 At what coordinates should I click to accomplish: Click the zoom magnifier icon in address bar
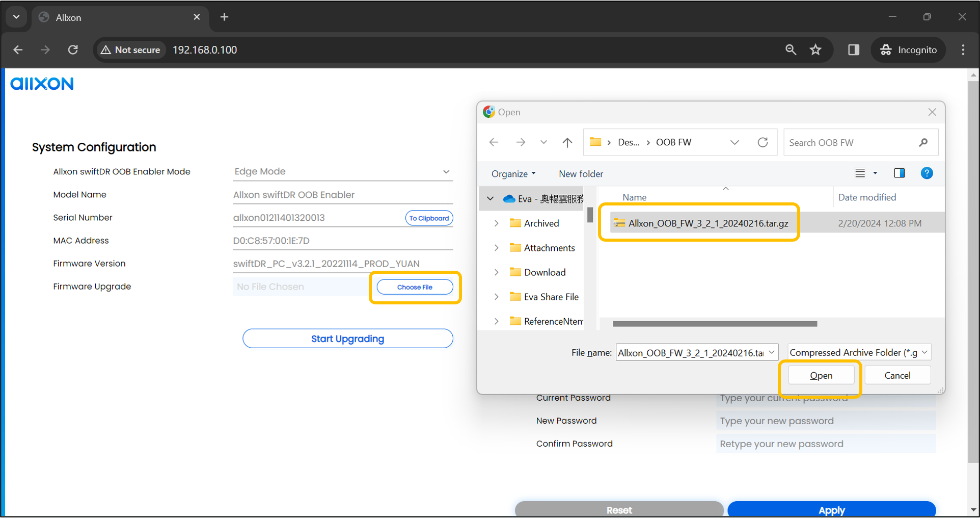coord(791,49)
